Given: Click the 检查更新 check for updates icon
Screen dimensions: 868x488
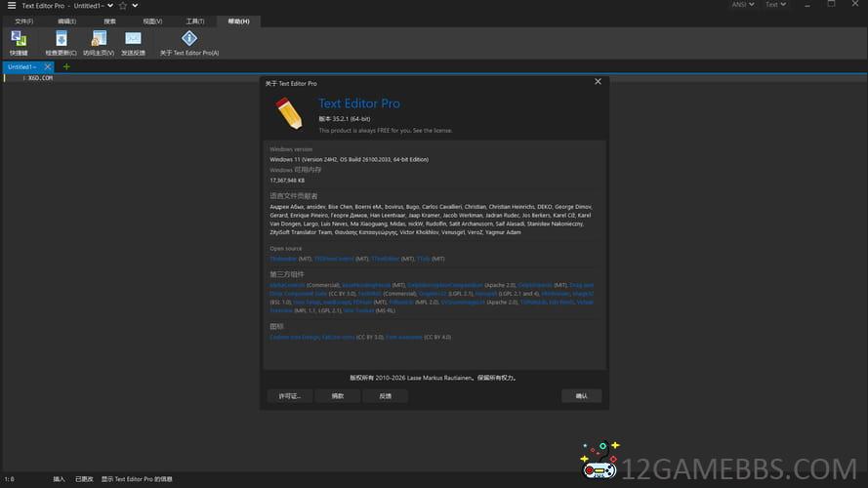Looking at the screenshot, I should pyautogui.click(x=61, y=38).
